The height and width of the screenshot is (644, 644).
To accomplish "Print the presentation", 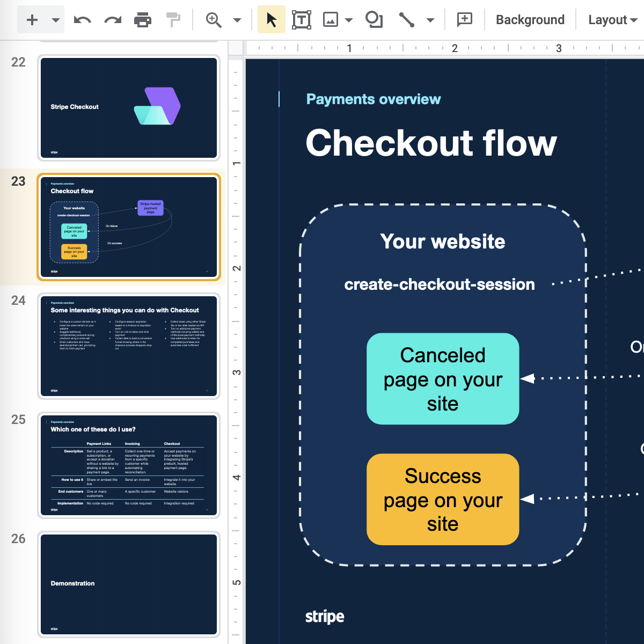I will pyautogui.click(x=143, y=20).
